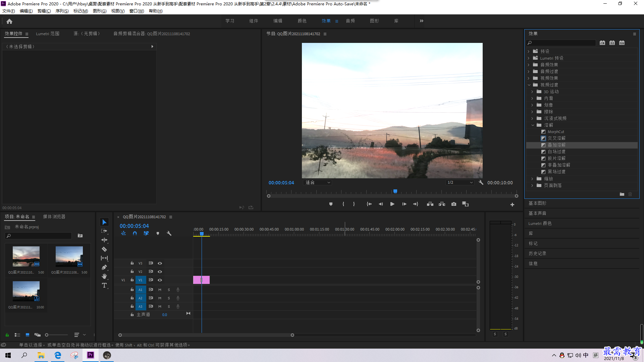The width and height of the screenshot is (644, 362).
Task: Select the Selection tool arrow
Action: 104,222
